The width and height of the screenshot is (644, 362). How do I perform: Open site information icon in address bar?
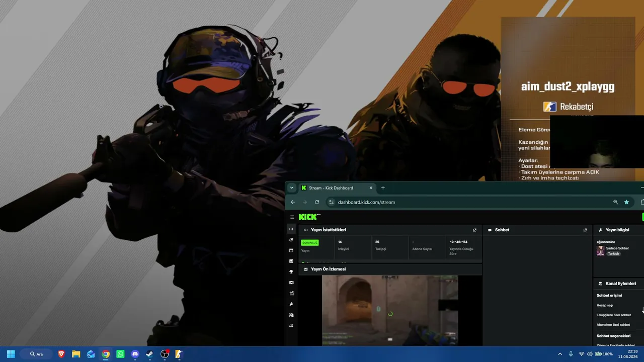pos(331,202)
